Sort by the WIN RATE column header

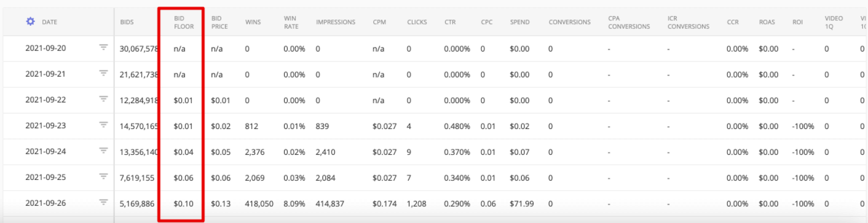pyautogui.click(x=291, y=22)
